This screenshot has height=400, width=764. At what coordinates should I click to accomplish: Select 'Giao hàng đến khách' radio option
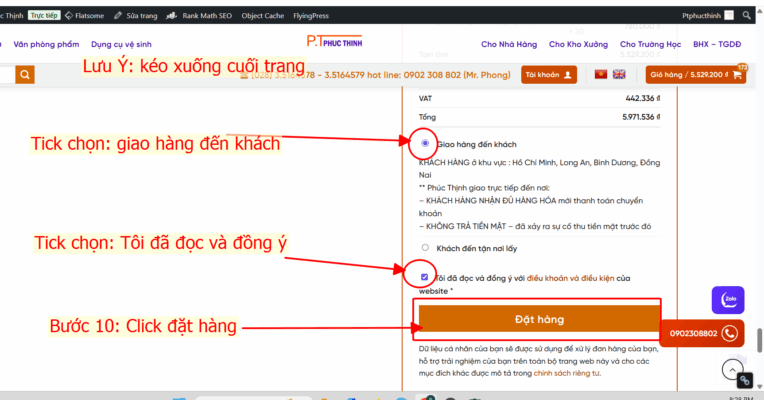point(426,143)
